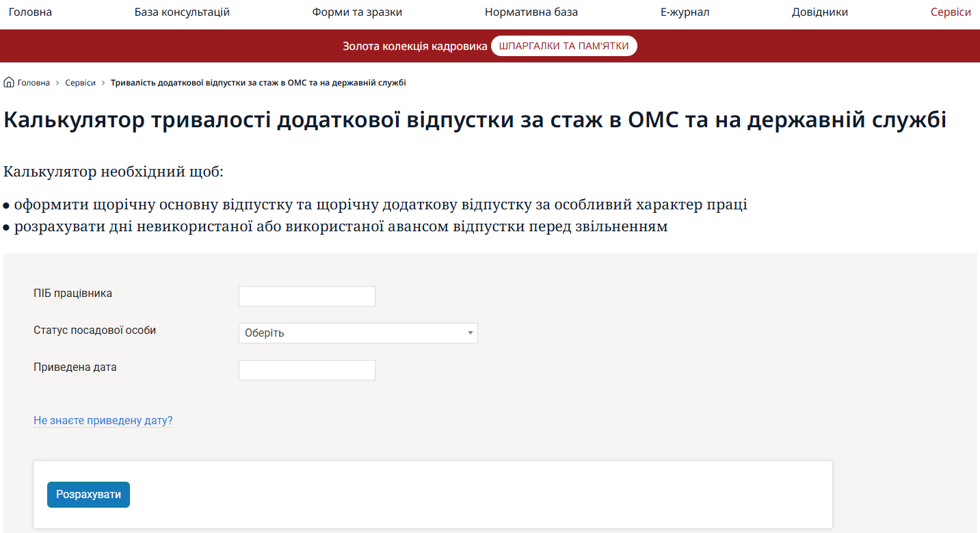
Task: Focus the ПІБ працівника input field
Action: point(306,296)
